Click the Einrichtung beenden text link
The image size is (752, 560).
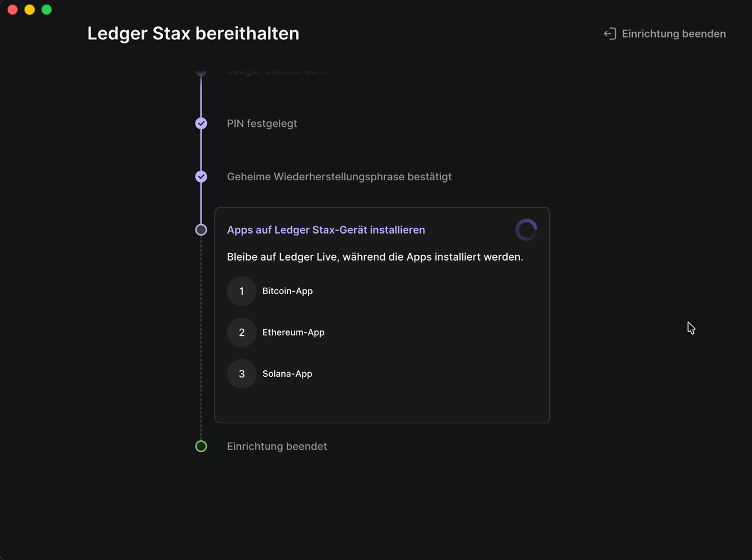pos(673,34)
